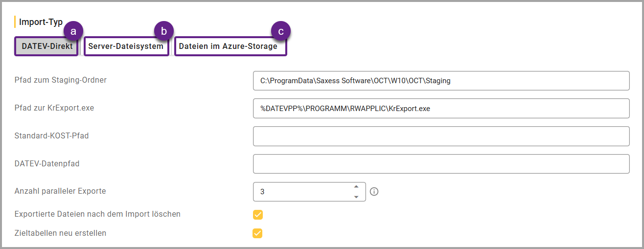Click the info icon beside parallel exports
The height and width of the screenshot is (249, 644).
[374, 192]
